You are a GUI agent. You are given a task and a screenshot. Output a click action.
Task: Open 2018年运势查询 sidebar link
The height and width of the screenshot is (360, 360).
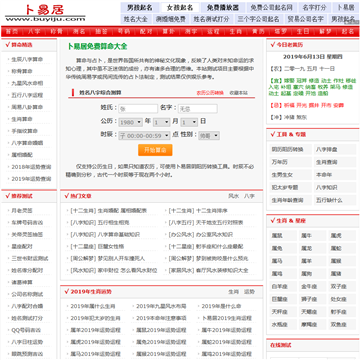tap(31, 167)
